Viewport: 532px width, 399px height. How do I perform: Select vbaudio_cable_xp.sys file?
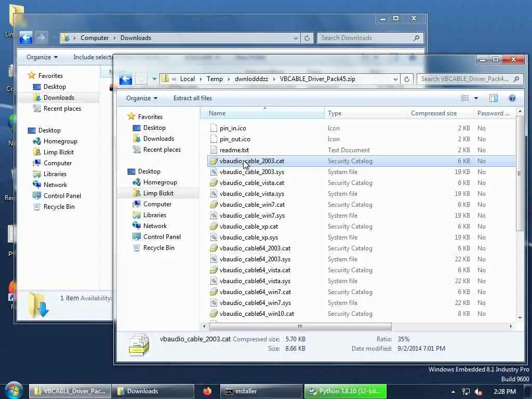(361, 237)
